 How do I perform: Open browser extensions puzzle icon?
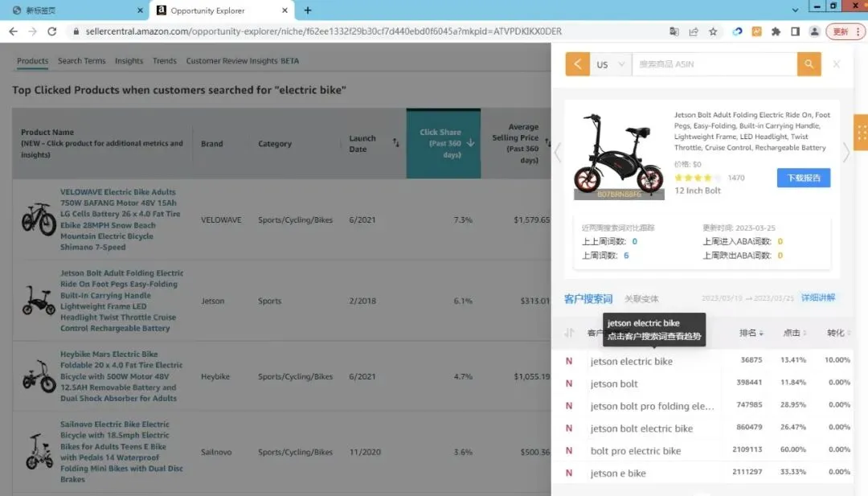point(776,31)
